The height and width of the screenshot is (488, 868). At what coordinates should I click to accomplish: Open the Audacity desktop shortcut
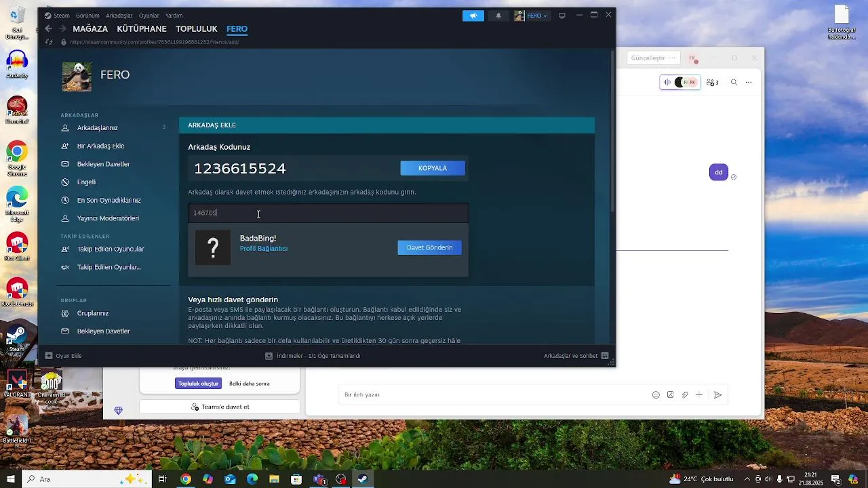[x=17, y=65]
